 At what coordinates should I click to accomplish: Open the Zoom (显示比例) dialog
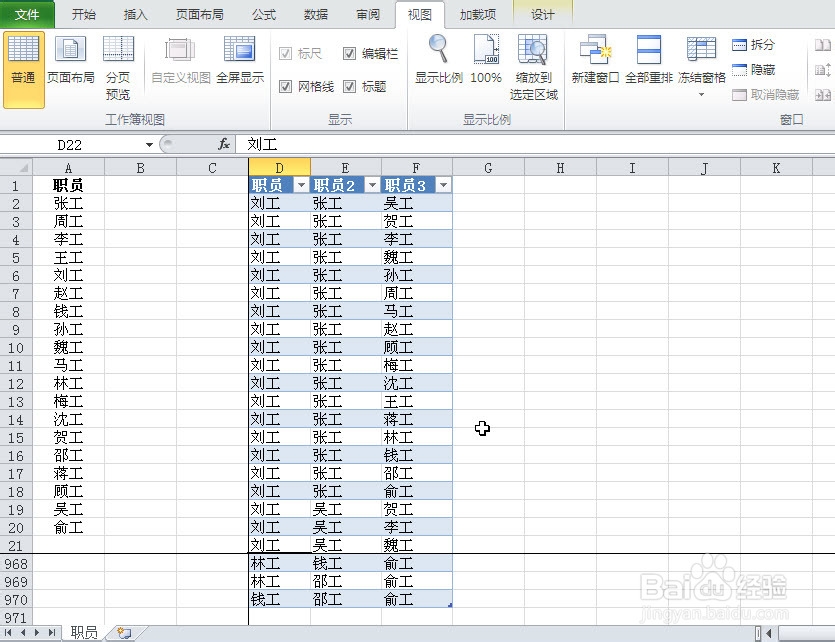tap(438, 60)
